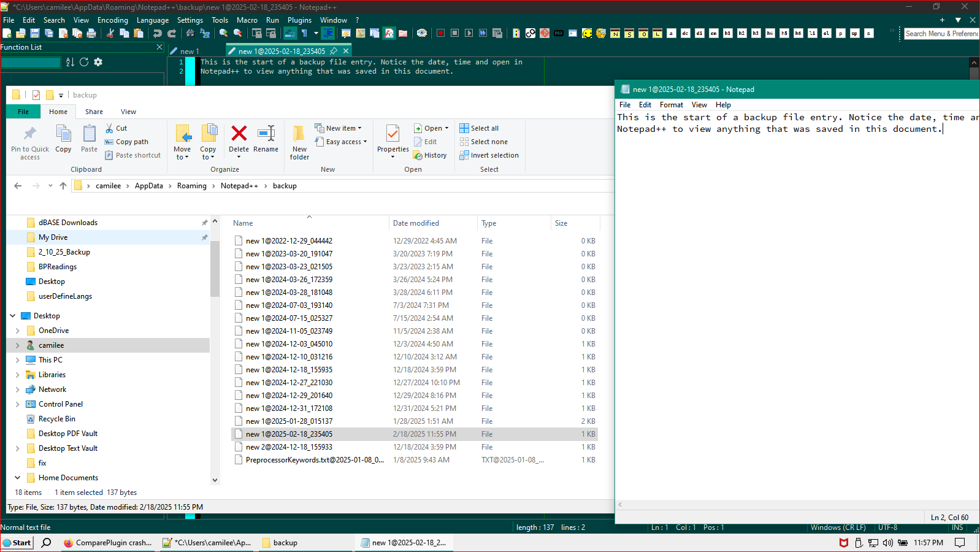Click History in the Explorer ribbon

[430, 155]
